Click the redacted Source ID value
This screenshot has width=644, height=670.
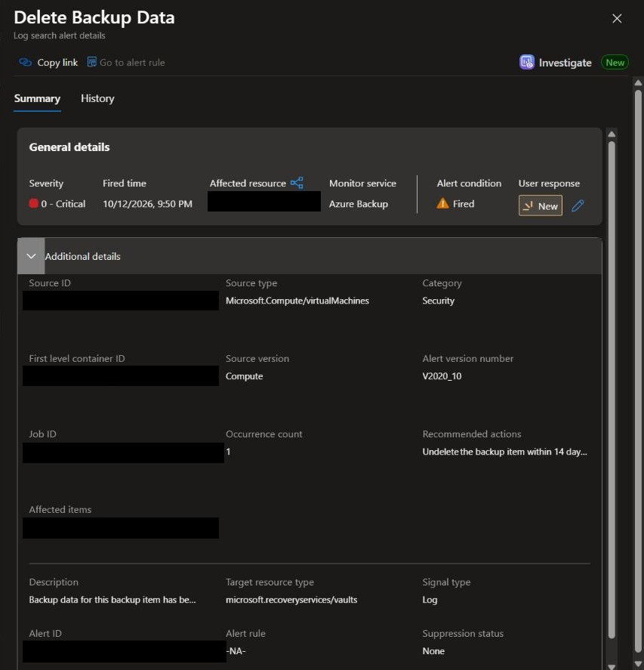tap(121, 301)
